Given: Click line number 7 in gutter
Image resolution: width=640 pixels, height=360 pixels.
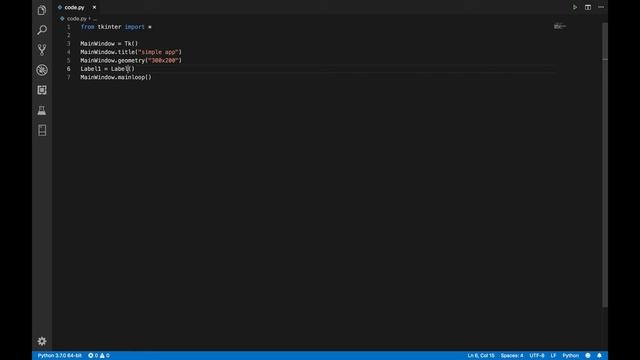Looking at the screenshot, I should coord(69,77).
